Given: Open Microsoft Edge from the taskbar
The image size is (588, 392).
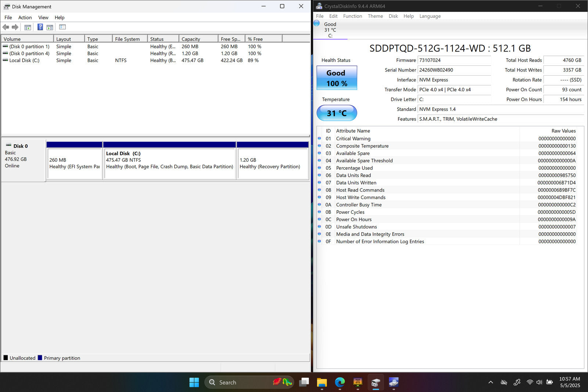Looking at the screenshot, I should coord(340,382).
